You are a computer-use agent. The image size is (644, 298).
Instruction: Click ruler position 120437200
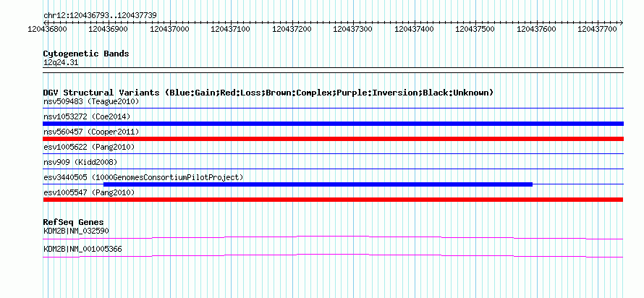click(x=292, y=29)
